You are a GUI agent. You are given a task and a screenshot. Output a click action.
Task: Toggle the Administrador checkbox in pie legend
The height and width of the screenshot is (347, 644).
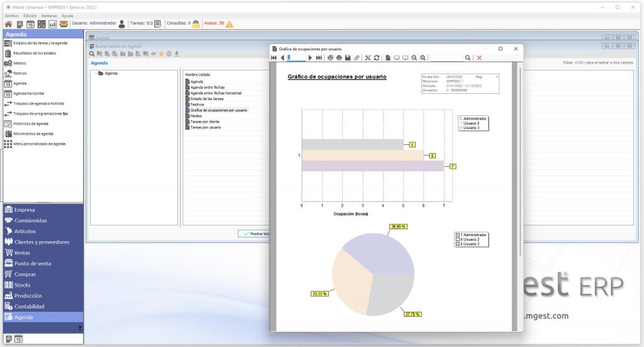(x=458, y=235)
